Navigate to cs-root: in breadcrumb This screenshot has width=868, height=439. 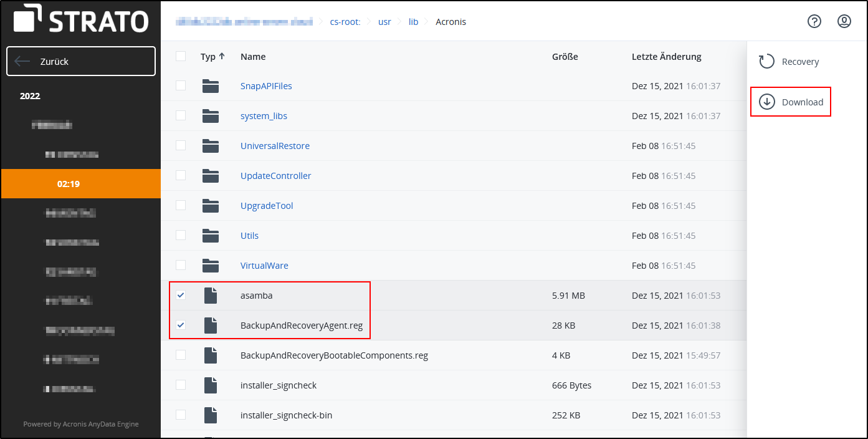(x=345, y=22)
